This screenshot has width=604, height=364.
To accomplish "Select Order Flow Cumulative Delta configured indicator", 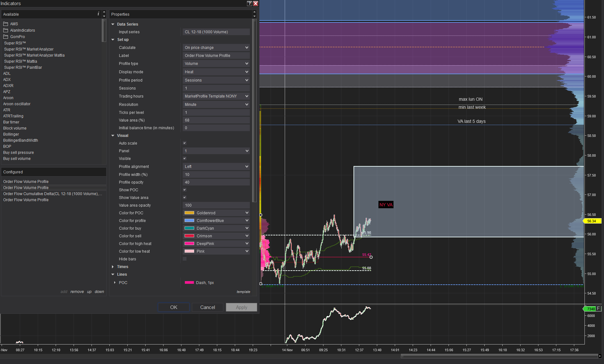I will [52, 194].
